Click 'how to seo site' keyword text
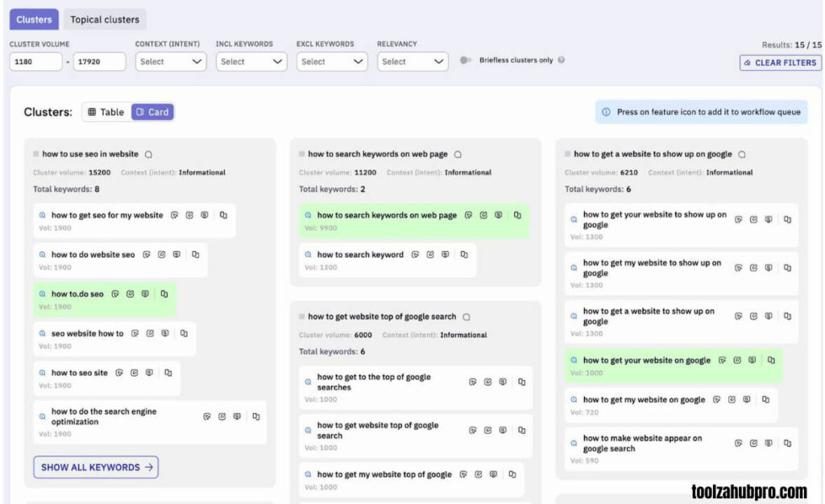The height and width of the screenshot is (504, 825). click(x=80, y=373)
